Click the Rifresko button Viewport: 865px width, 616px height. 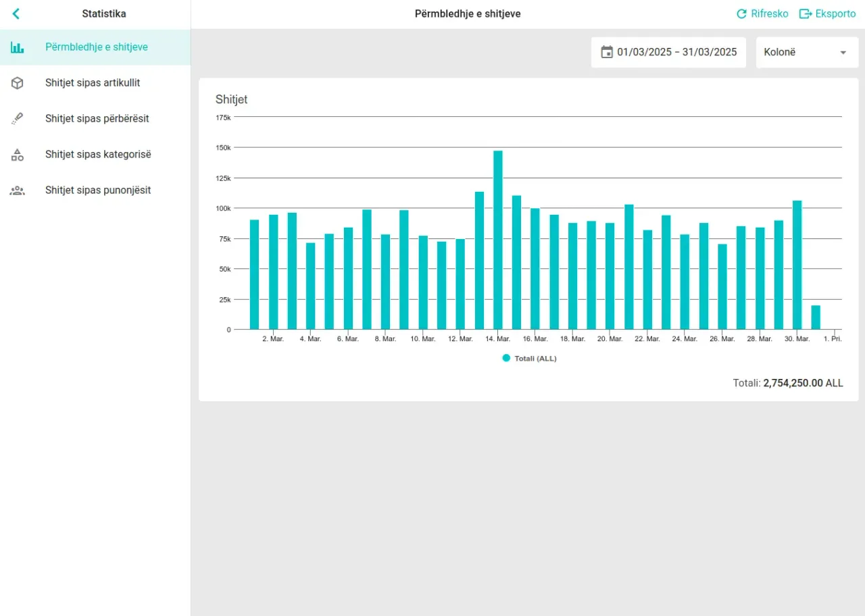pyautogui.click(x=762, y=14)
